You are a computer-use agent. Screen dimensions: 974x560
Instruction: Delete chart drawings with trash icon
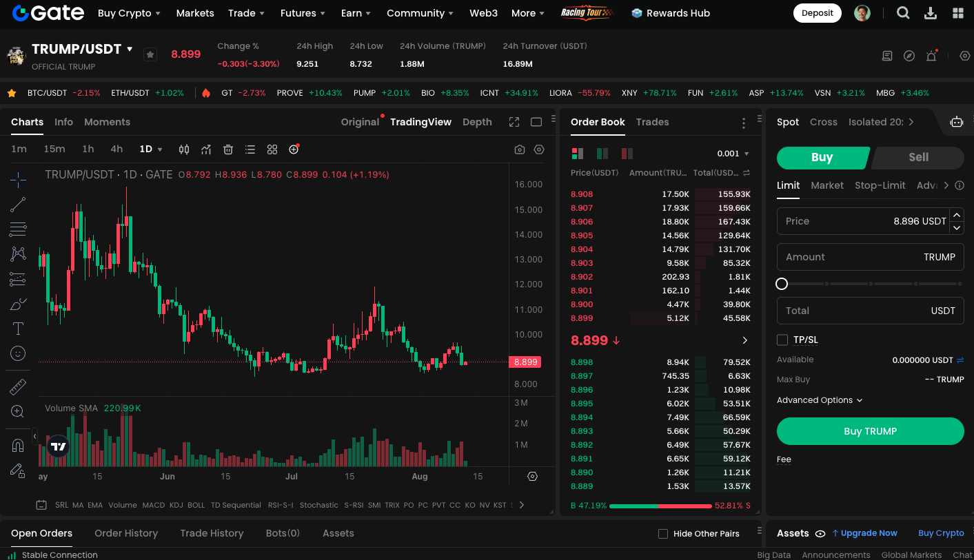[x=228, y=149]
